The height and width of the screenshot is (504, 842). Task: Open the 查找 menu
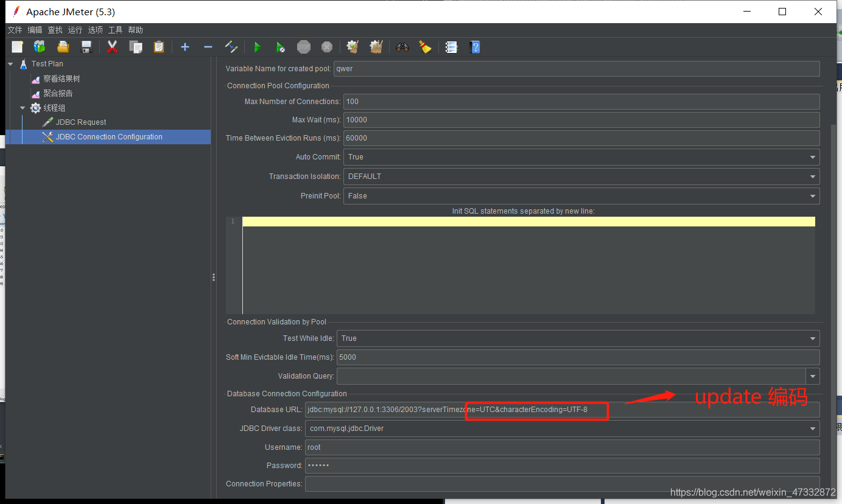tap(55, 30)
